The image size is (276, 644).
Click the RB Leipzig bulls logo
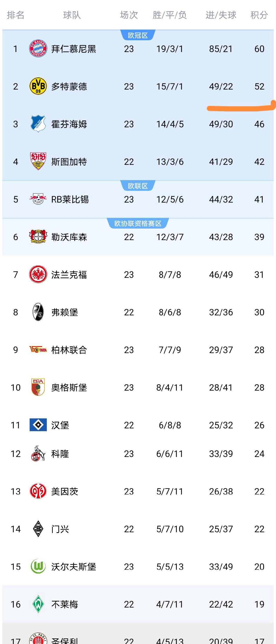point(38,199)
